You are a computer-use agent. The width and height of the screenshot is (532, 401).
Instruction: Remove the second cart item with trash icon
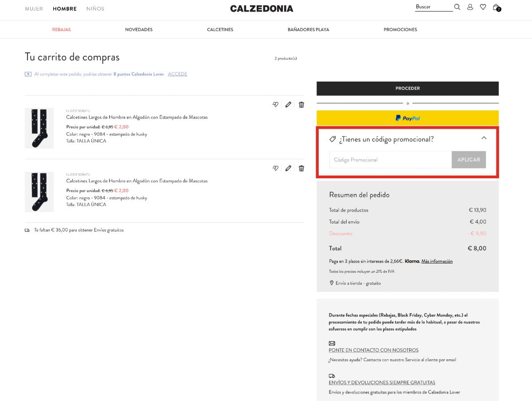301,168
